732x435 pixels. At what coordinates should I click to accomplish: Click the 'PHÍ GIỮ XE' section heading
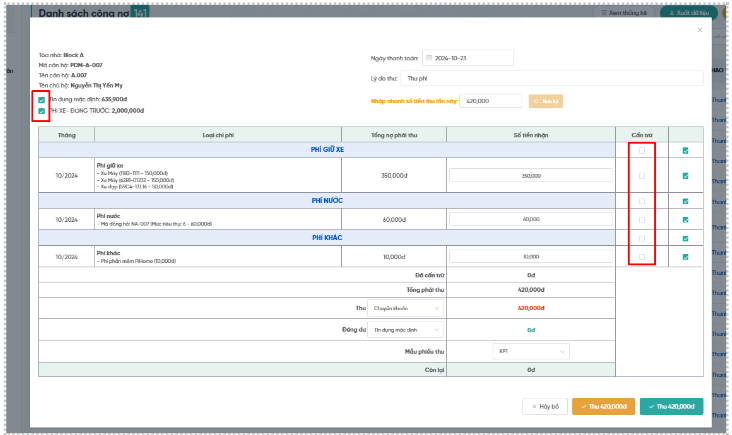(327, 149)
